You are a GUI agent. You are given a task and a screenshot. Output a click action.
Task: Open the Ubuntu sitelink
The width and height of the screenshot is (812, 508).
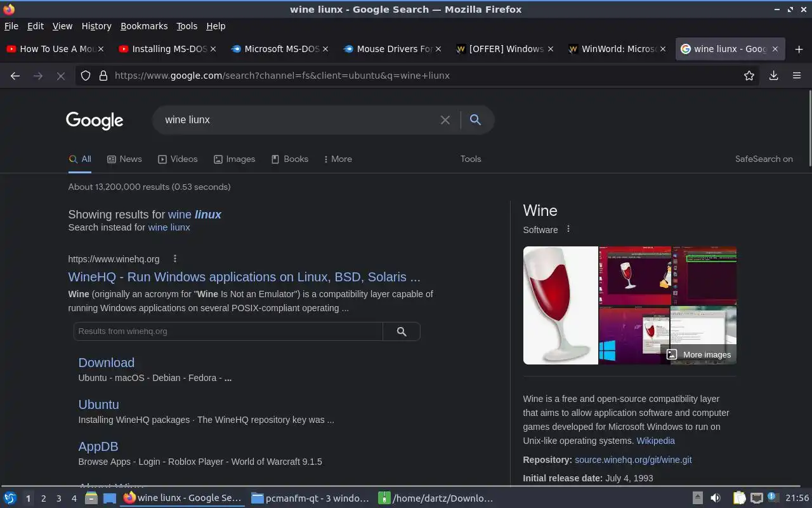pos(98,404)
